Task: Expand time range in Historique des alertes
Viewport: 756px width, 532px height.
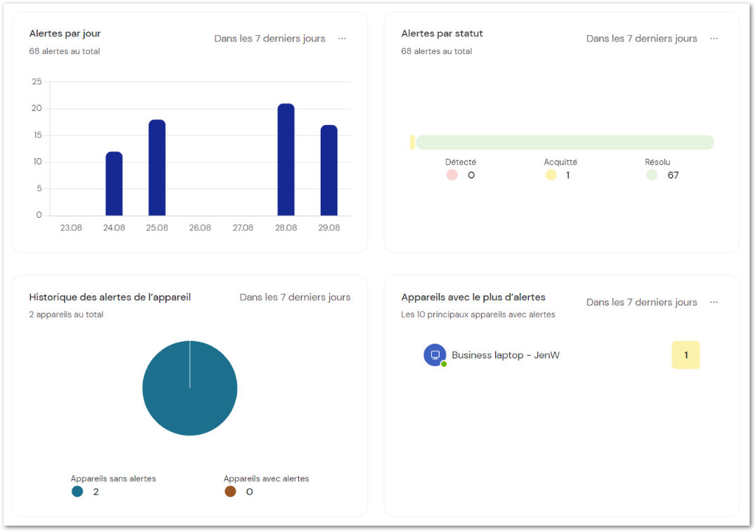Action: pyautogui.click(x=295, y=297)
